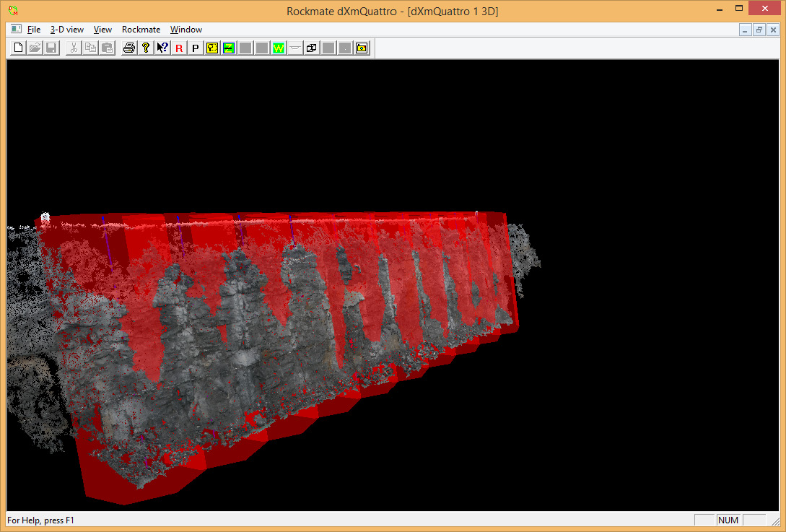
Task: Open the View menu
Action: [x=102, y=30]
